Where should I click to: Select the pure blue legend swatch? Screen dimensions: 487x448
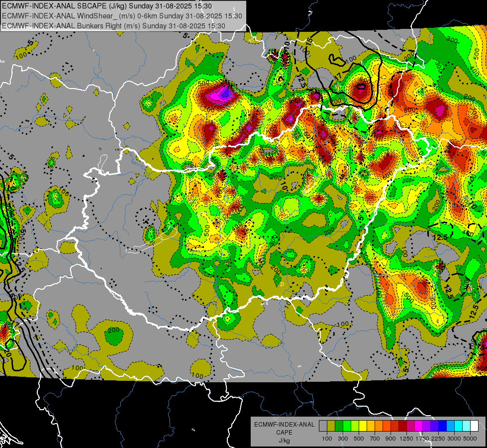pos(443,426)
